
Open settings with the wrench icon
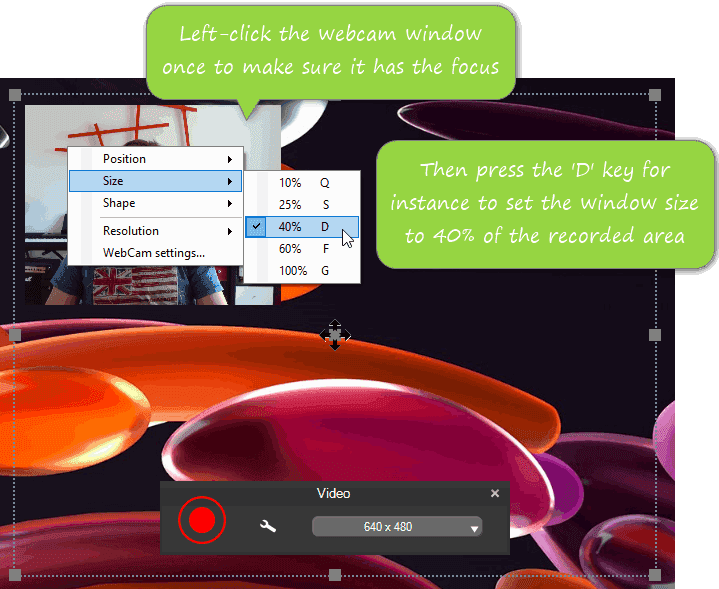(268, 526)
